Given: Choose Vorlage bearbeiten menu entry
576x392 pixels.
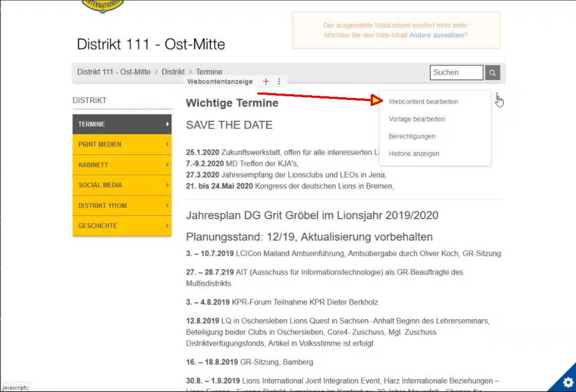Looking at the screenshot, I should (416, 119).
